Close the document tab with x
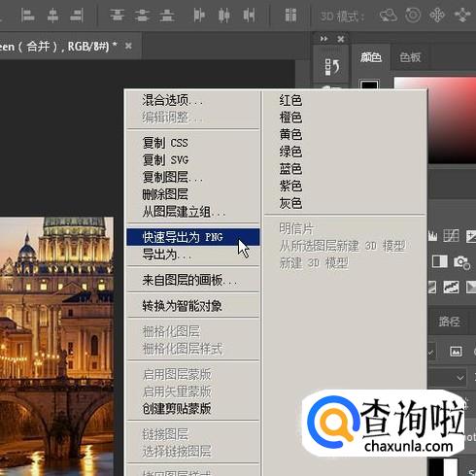Viewport: 476px width, 476px height. (x=128, y=47)
